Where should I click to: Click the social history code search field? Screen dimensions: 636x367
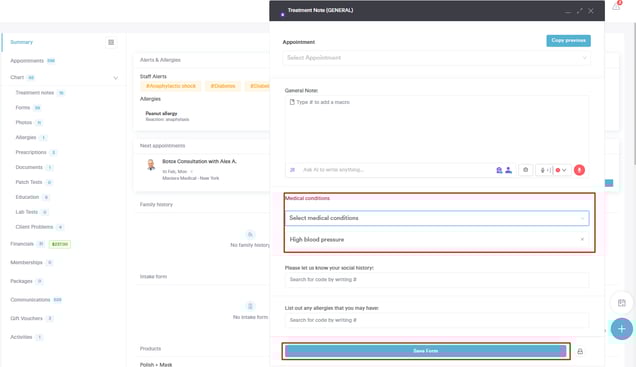coord(437,280)
